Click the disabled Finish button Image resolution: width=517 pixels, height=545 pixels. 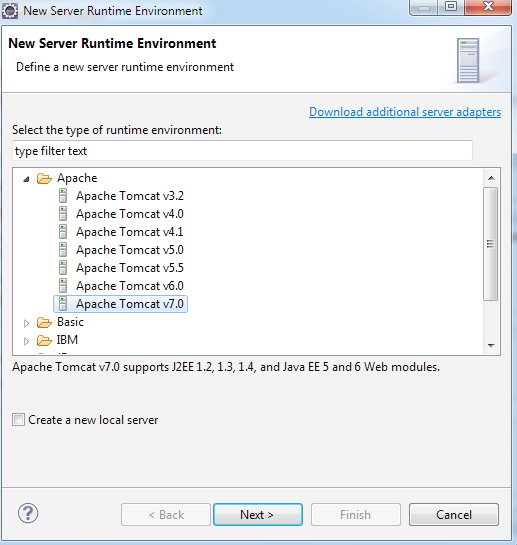click(x=356, y=514)
